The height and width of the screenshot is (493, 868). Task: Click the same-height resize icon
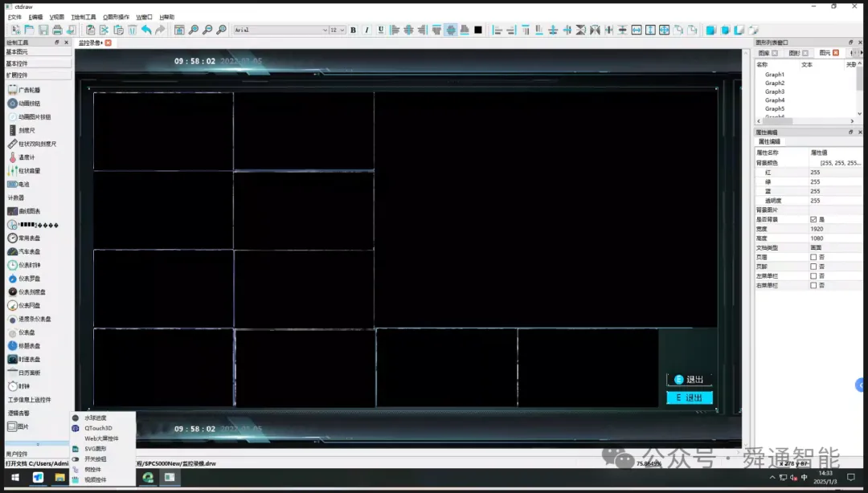[650, 30]
